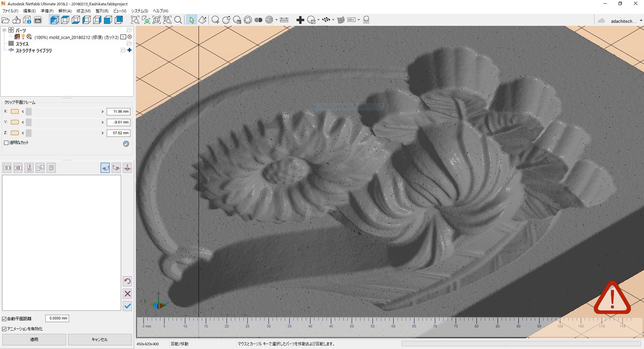Reset clip planes with blue circular arrow
Viewport: 644px width, 349px height.
(126, 143)
